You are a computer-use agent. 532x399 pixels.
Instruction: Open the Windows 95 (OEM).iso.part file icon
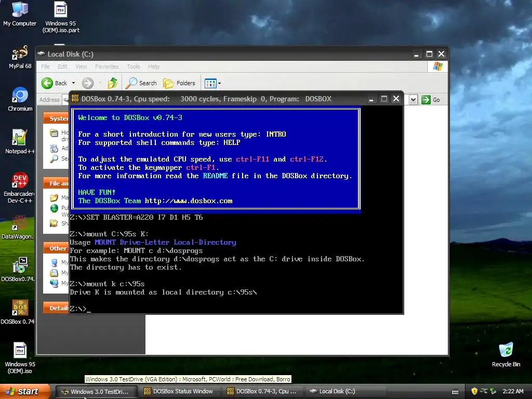[x=61, y=17]
